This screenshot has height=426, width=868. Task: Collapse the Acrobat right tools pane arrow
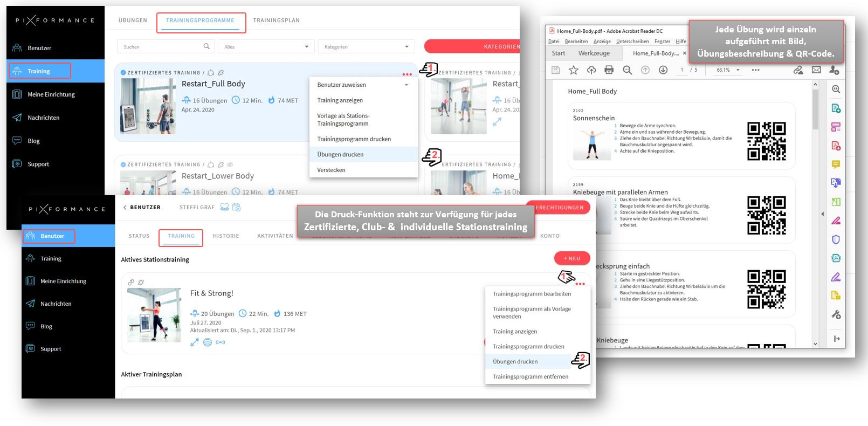822,214
